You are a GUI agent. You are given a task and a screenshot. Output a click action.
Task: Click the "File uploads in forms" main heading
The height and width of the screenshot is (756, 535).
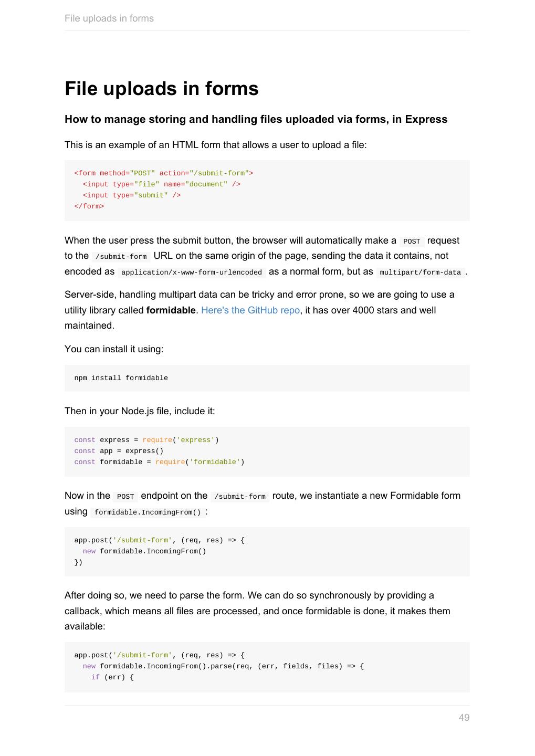(x=161, y=88)
